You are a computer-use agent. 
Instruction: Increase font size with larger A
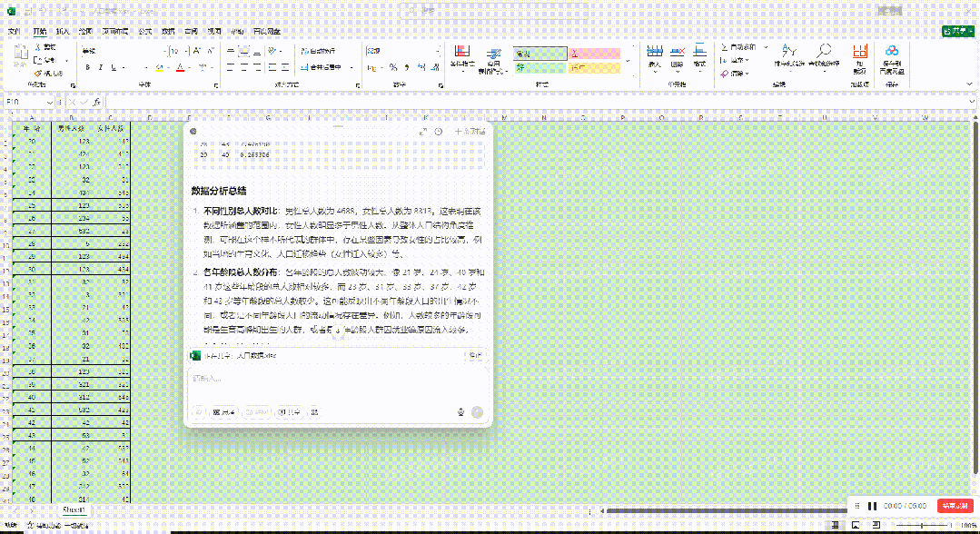[x=196, y=51]
